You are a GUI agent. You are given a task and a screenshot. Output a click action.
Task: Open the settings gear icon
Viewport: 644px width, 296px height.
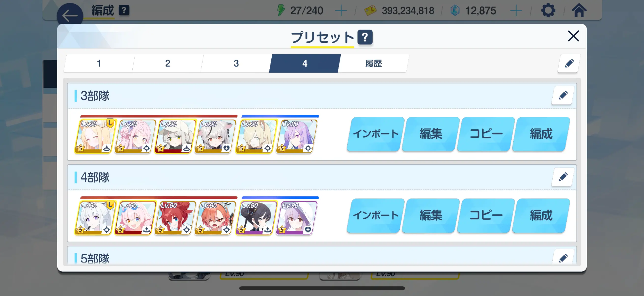(x=548, y=11)
